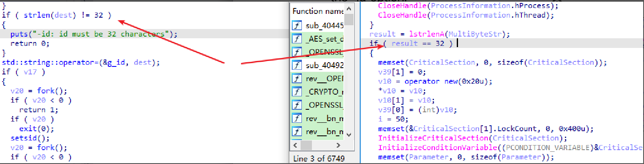
Task: Click the strlen(dest) != 32 condition line
Action: pos(56,15)
